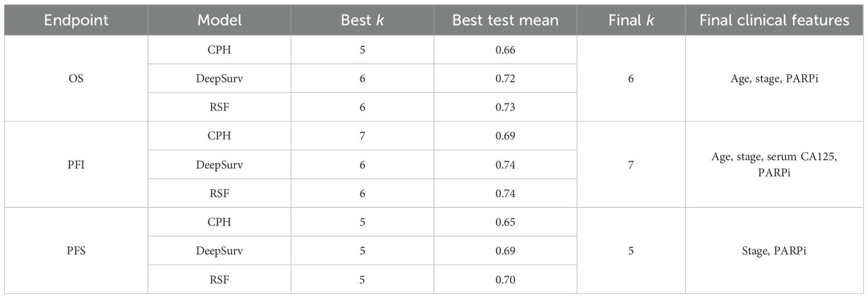
Task: Select the "Age, stage, PARPi" features cell
Action: pyautogui.click(x=774, y=78)
